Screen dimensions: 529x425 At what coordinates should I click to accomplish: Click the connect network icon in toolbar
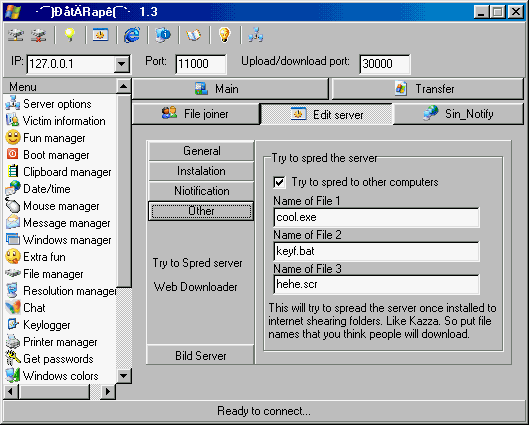(16, 35)
